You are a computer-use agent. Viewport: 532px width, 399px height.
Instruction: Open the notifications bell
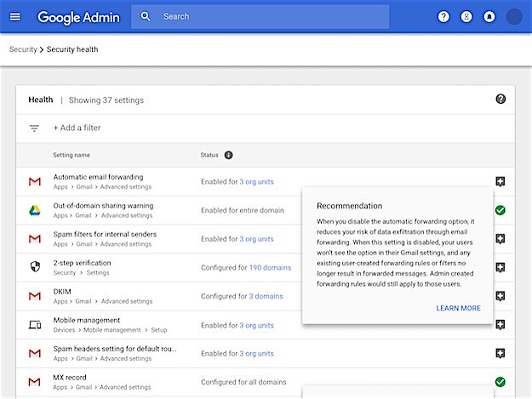pyautogui.click(x=489, y=17)
